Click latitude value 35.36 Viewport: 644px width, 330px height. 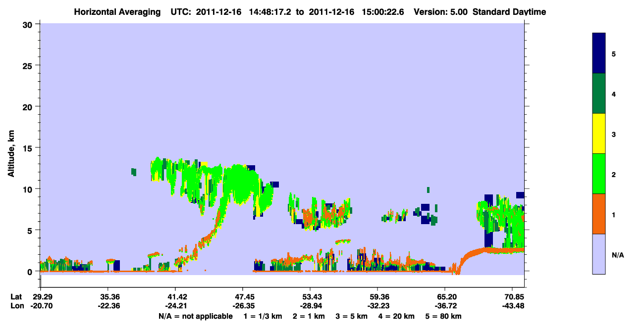click(x=108, y=297)
